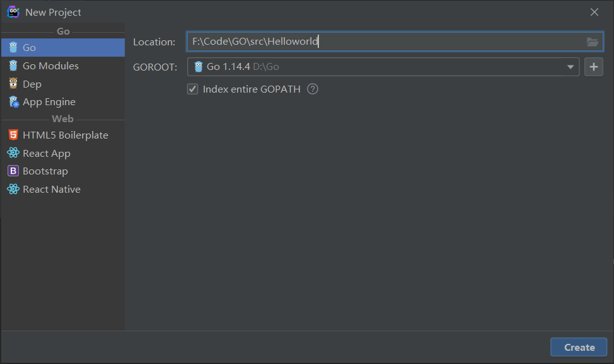The width and height of the screenshot is (614, 364).
Task: Click inside the Location path field
Action: (x=441, y=42)
